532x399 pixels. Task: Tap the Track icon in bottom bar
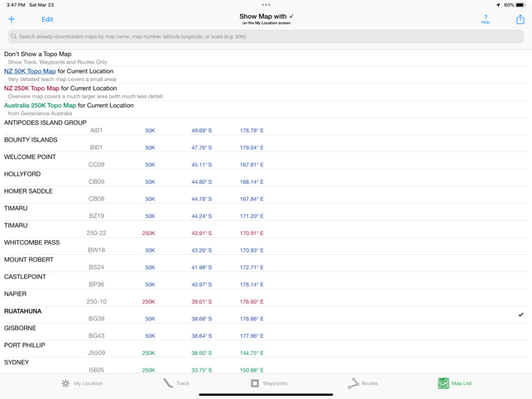point(169,383)
